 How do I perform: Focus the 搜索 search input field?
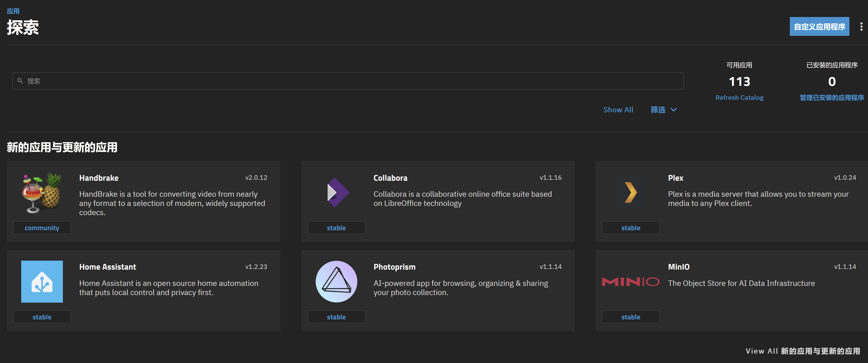click(348, 81)
